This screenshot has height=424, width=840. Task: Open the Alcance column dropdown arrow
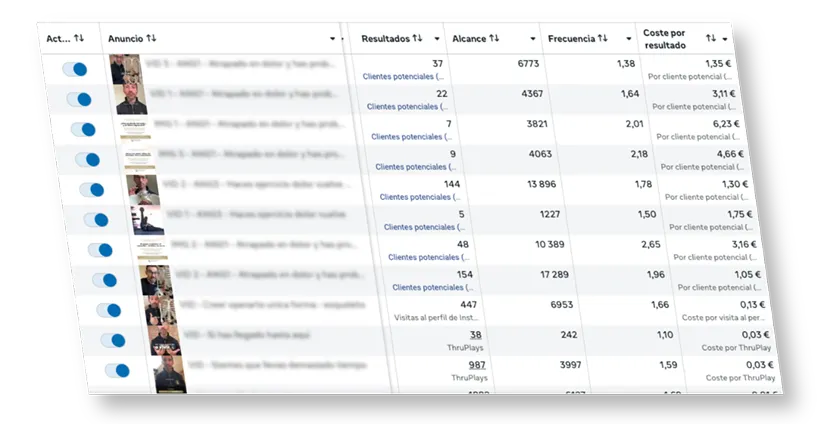tap(532, 39)
